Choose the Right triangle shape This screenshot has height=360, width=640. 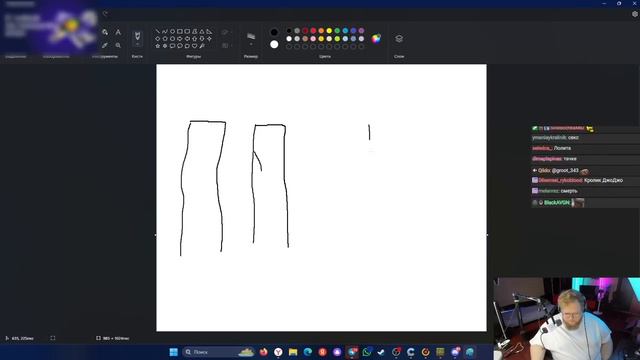(209, 31)
